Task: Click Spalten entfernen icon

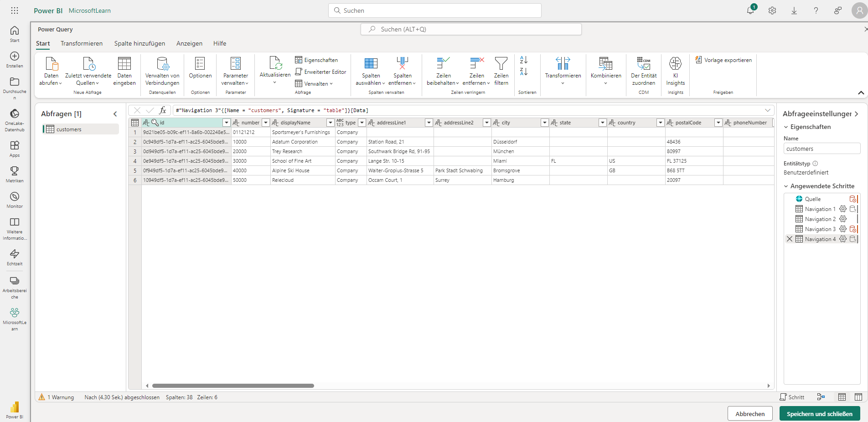Action: pos(403,63)
